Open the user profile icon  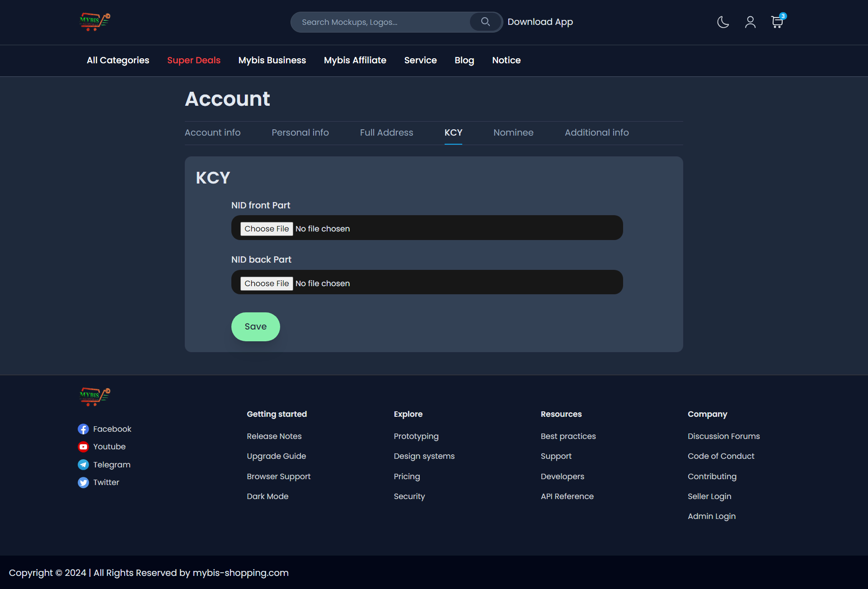[750, 22]
